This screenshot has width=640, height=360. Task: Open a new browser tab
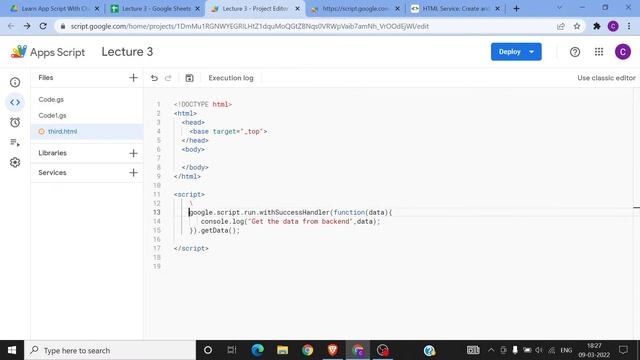[516, 8]
